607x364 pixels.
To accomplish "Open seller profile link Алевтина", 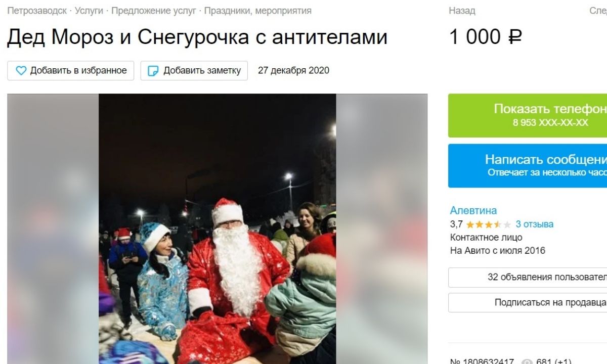I will (473, 210).
